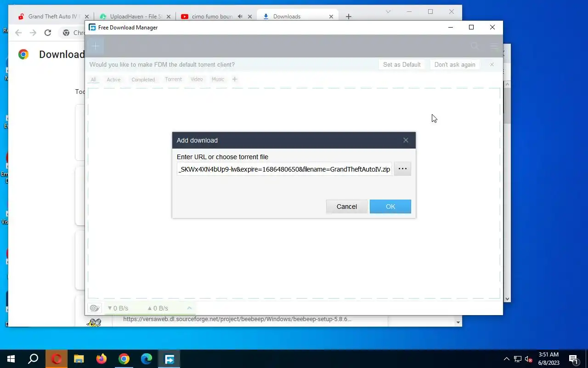Confirm the download with the OK button
Image resolution: width=588 pixels, height=368 pixels.
click(x=390, y=207)
